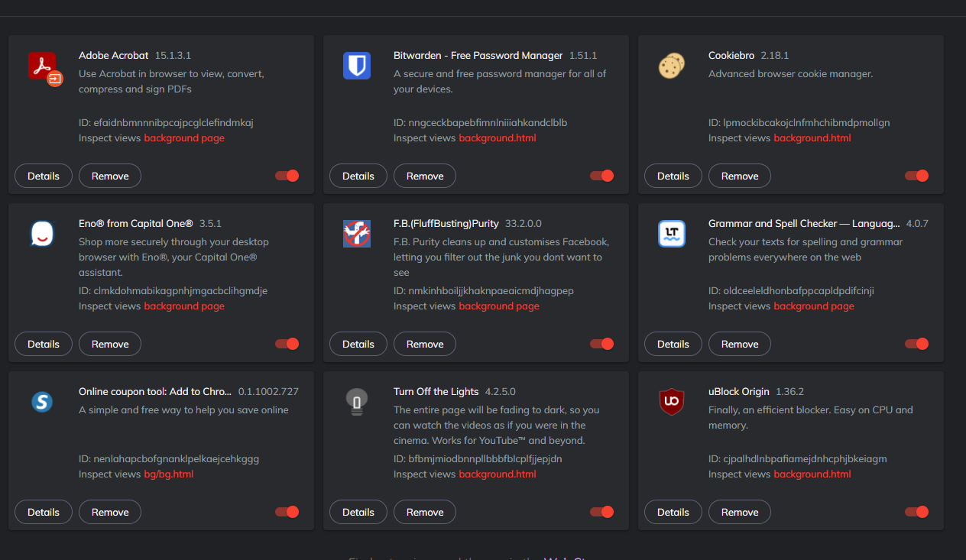Disable the Adobe Acrobat extension toggle
Screen dimensions: 966x560
point(287,176)
